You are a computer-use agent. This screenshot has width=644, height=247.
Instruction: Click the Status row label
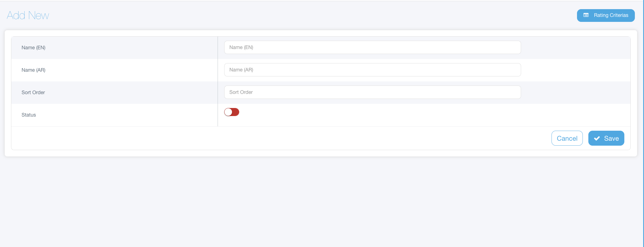29,115
